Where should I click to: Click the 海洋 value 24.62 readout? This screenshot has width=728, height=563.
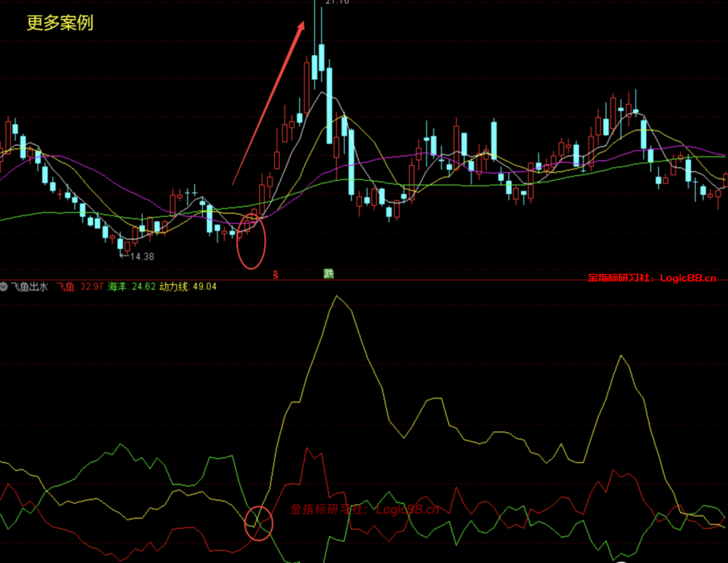132,287
